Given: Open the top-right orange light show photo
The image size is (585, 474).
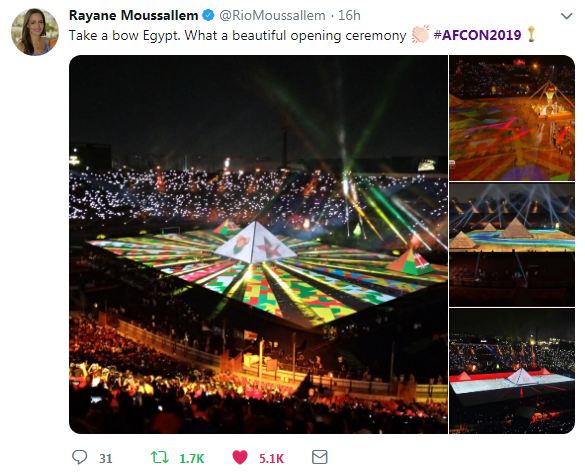Looking at the screenshot, I should pos(512,118).
